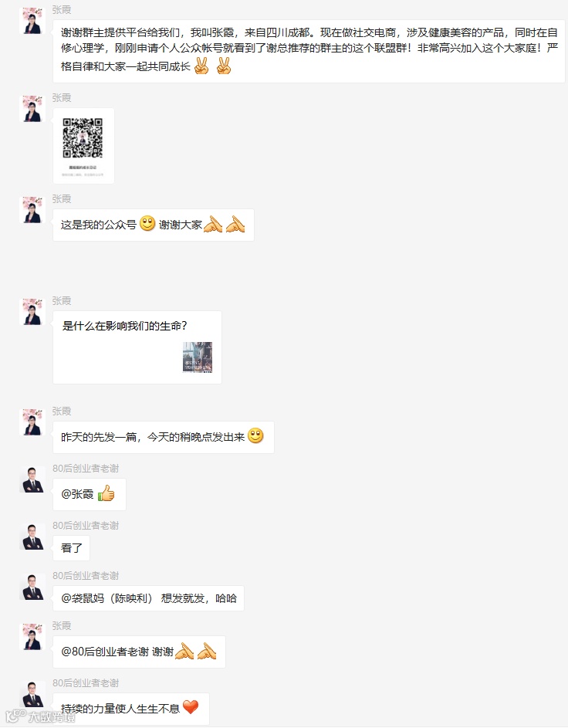This screenshot has height=728, width=568.
Task: Select the '看了' message bubble
Action: point(72,548)
